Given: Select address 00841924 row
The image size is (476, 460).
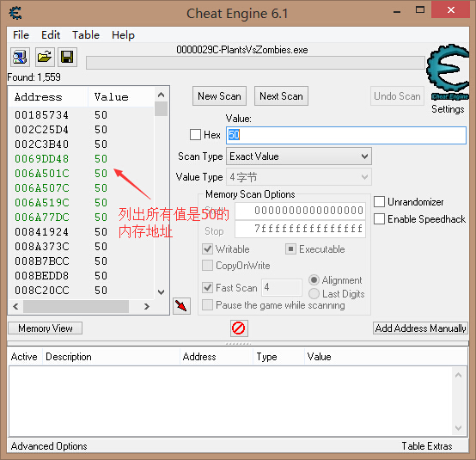Looking at the screenshot, I should pos(82,232).
